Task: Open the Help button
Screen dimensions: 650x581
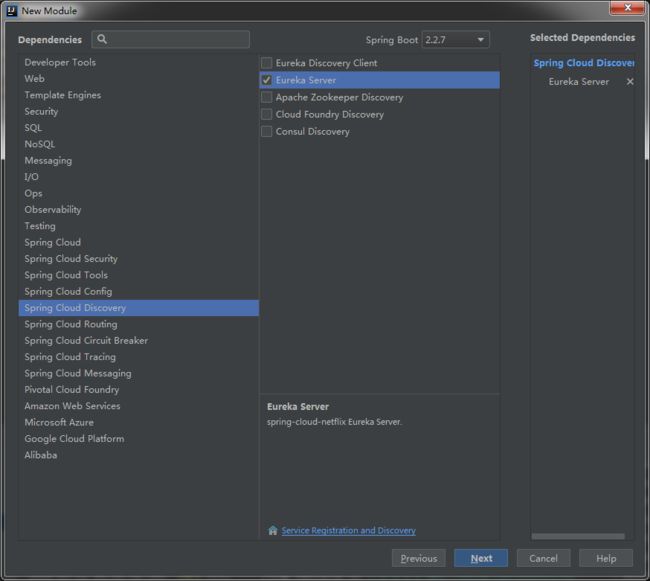Action: tap(606, 558)
